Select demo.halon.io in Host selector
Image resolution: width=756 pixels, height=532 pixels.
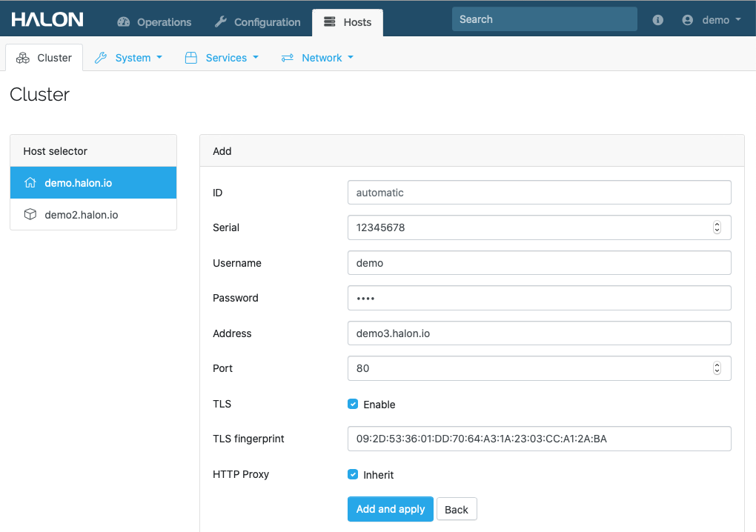pos(93,182)
